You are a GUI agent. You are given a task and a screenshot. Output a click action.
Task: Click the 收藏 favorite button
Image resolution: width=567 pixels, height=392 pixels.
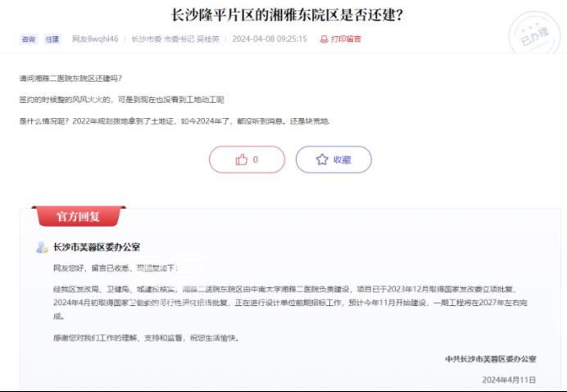[x=333, y=160]
